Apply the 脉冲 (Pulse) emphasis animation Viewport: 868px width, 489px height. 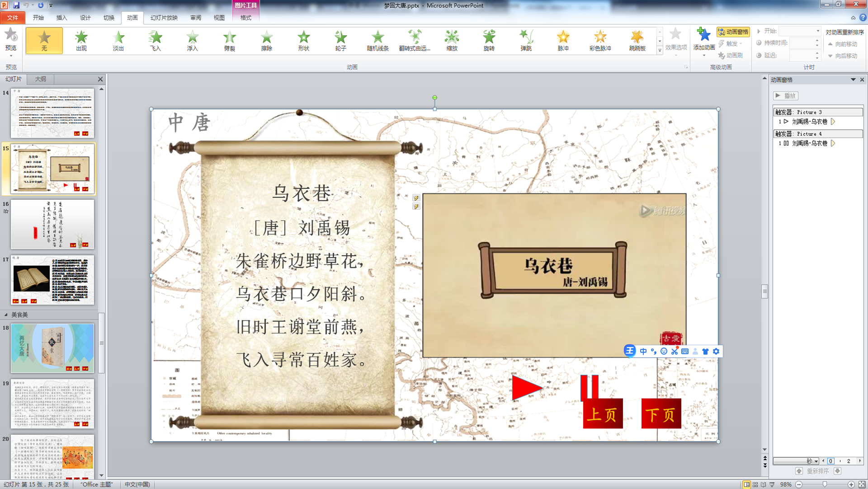563,41
